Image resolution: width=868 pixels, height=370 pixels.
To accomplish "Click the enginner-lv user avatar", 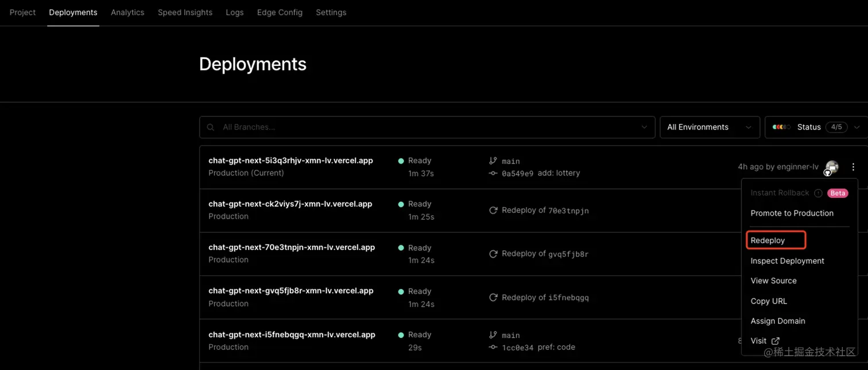I will pos(831,168).
